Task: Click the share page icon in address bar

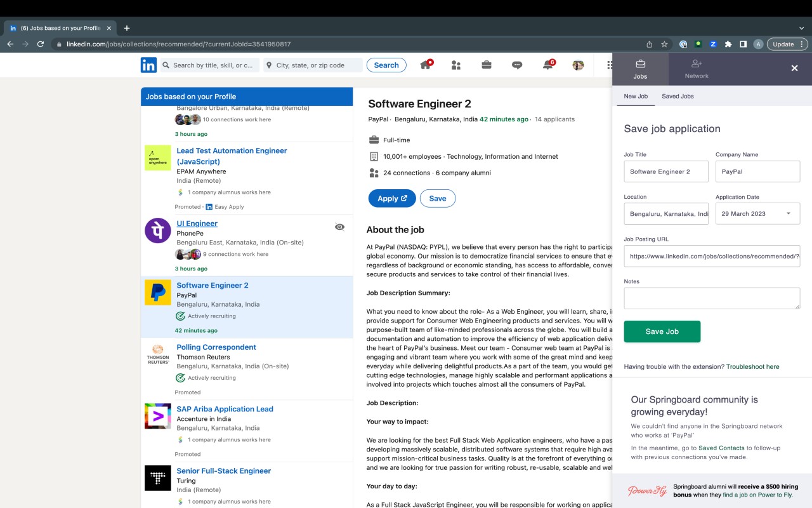Action: (649, 44)
